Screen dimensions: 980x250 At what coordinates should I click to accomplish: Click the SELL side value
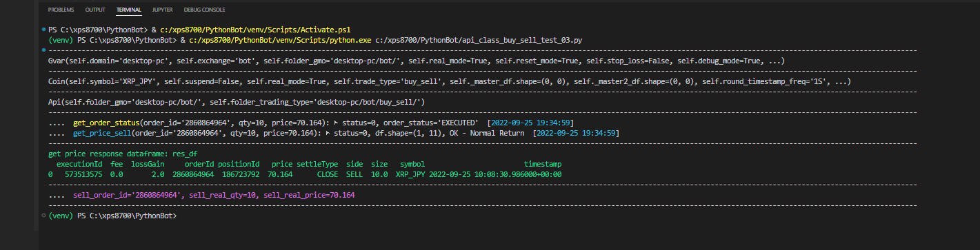click(x=354, y=175)
